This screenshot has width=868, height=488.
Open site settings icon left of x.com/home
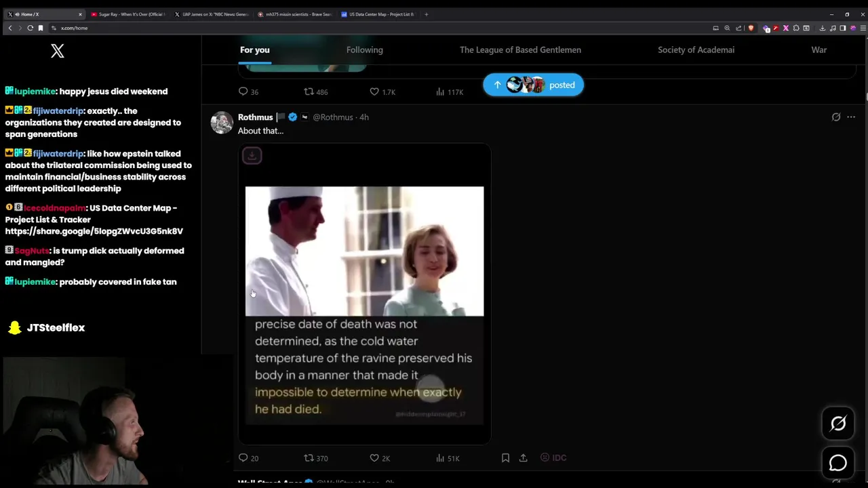(54, 28)
